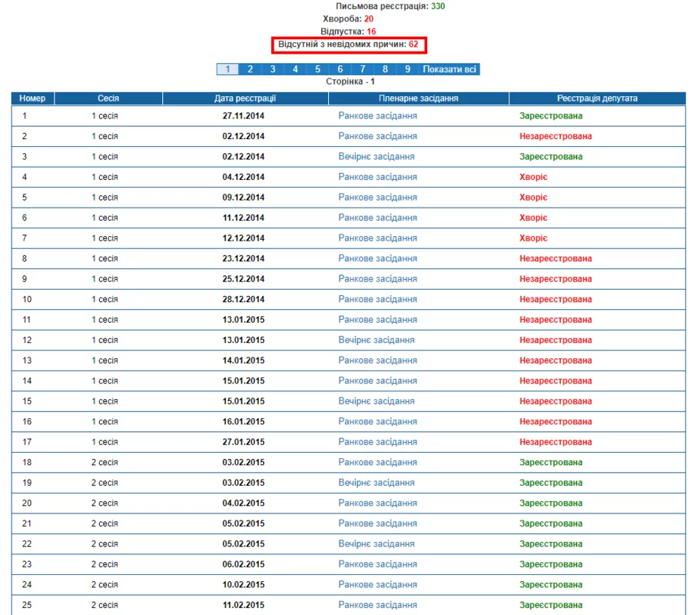This screenshot has height=615, width=700.
Task: Open 'Вечірнє засідання' link for 03.02.2015
Action: point(377,483)
